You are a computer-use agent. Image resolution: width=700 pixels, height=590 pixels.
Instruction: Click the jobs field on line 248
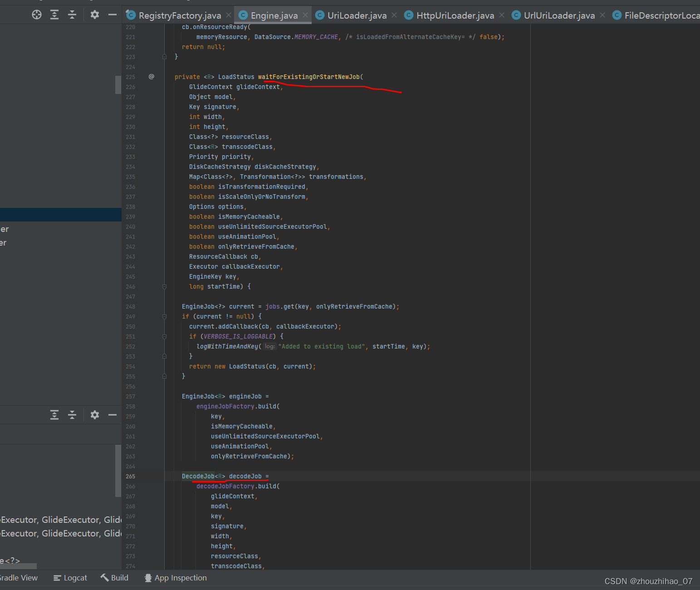pyautogui.click(x=273, y=306)
